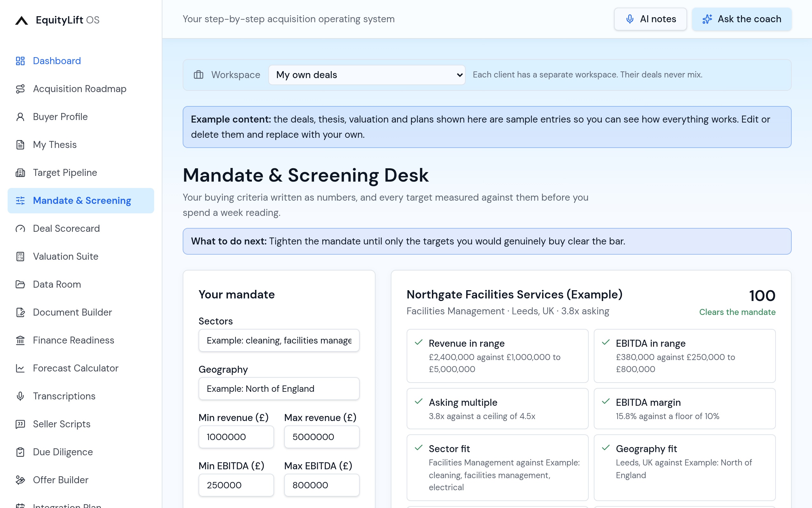Click the Workspace briefcase icon
Image resolution: width=812 pixels, height=508 pixels.
pyautogui.click(x=199, y=75)
